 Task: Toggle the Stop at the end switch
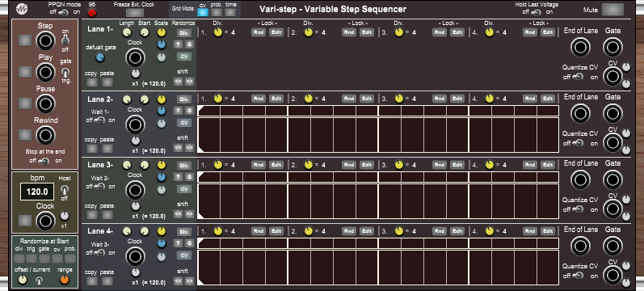tap(44, 162)
